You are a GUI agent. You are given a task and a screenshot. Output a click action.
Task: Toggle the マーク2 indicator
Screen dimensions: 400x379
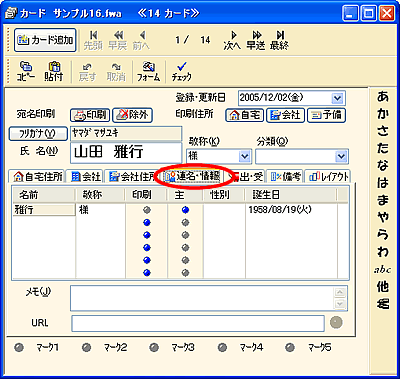pyautogui.click(x=87, y=348)
